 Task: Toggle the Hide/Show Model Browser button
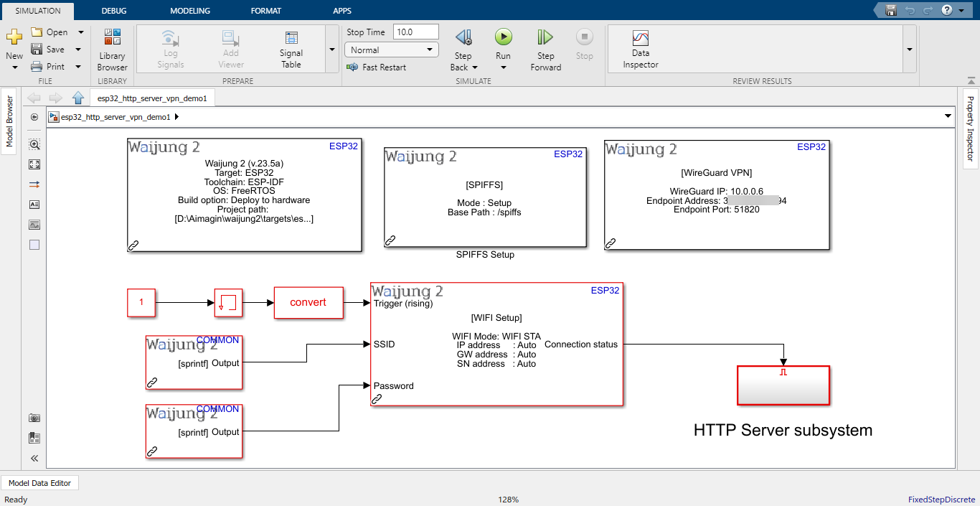pyautogui.click(x=34, y=117)
